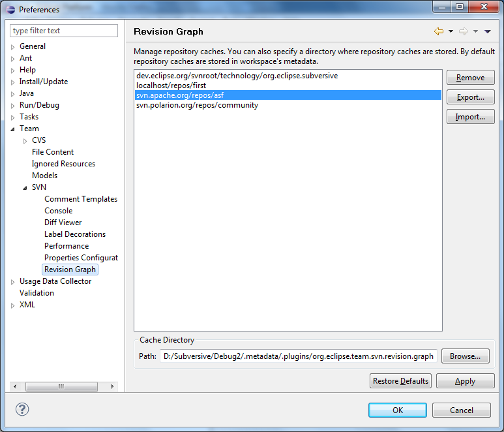Click the Remove button
Viewport: 504px width, 432px height.
pos(470,78)
